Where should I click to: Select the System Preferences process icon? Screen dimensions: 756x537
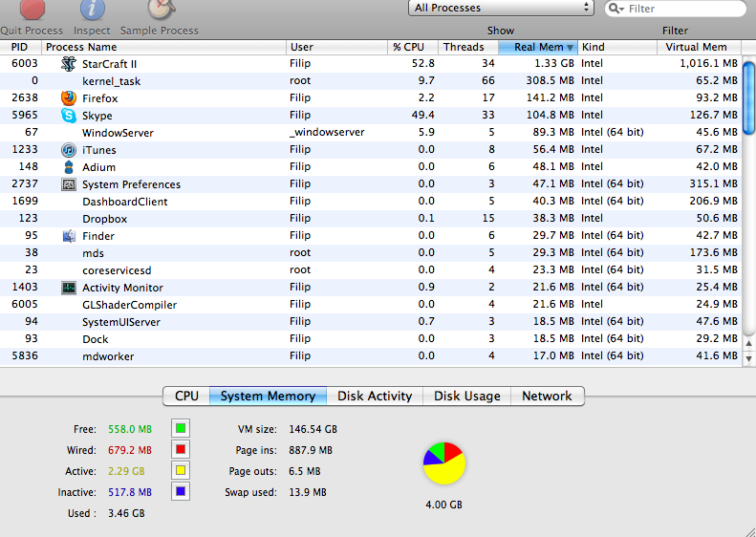pos(69,184)
